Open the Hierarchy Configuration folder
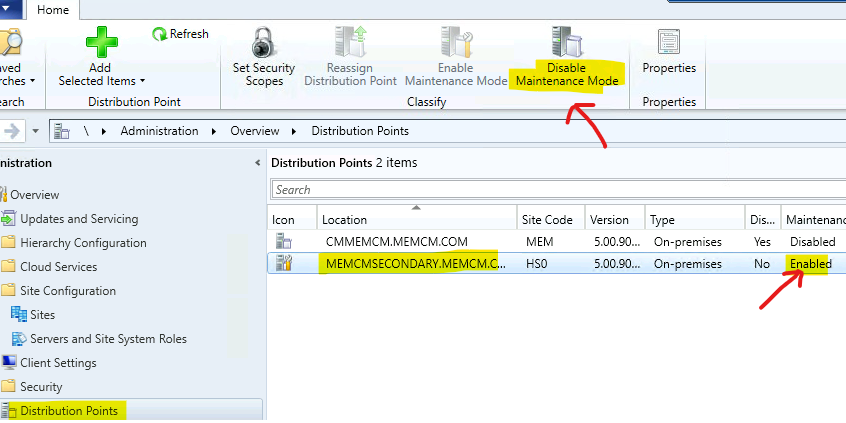The image size is (846, 423). tap(83, 243)
